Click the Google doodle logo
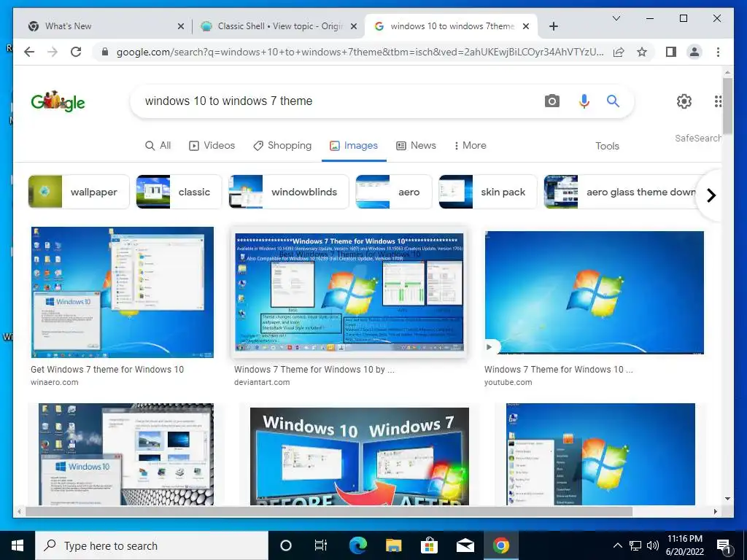Viewport: 747px width, 560px height. [x=58, y=101]
